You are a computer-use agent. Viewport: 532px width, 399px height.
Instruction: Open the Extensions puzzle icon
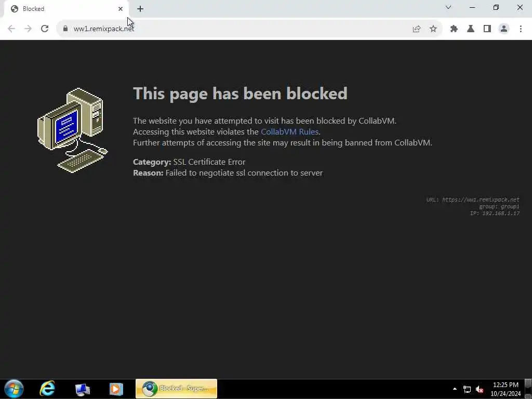click(x=454, y=29)
